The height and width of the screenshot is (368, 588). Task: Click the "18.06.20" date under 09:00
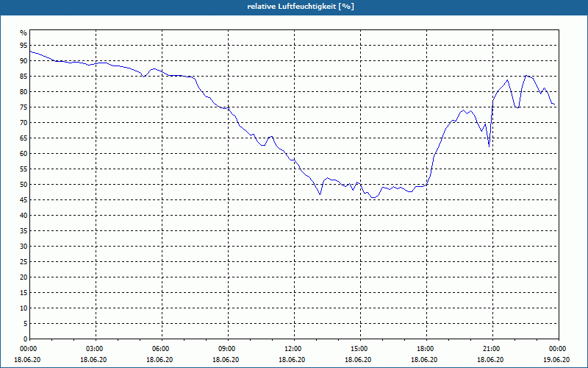click(226, 360)
